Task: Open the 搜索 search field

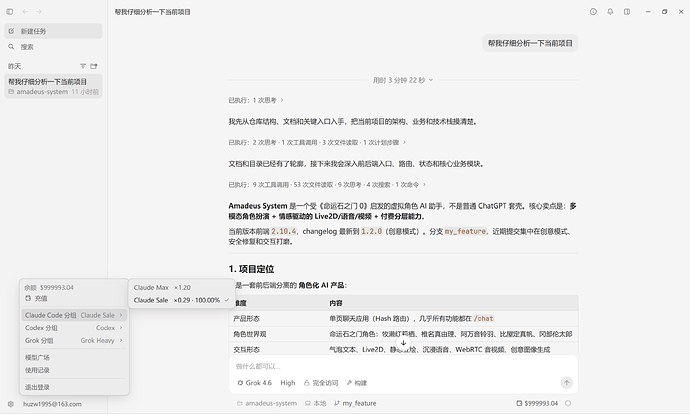Action: [53, 47]
